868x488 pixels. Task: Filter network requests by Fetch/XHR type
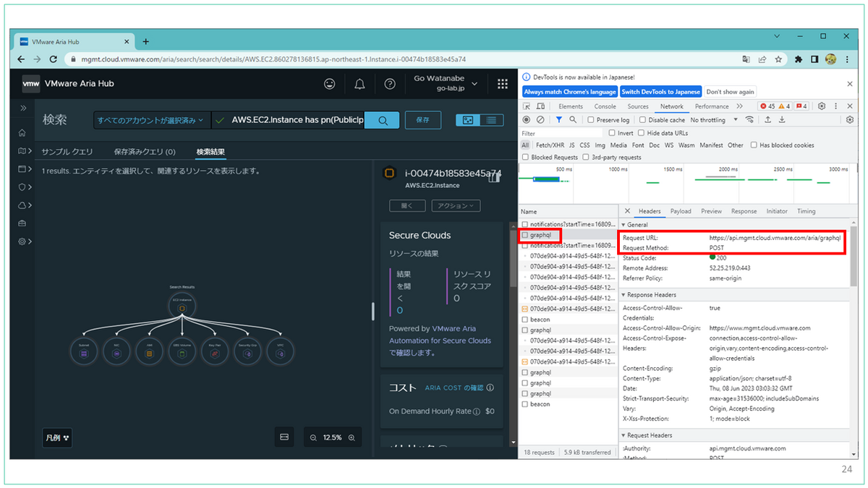[x=550, y=145]
